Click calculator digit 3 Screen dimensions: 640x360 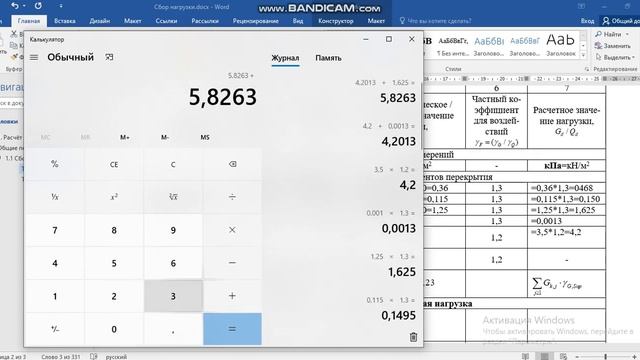173,296
